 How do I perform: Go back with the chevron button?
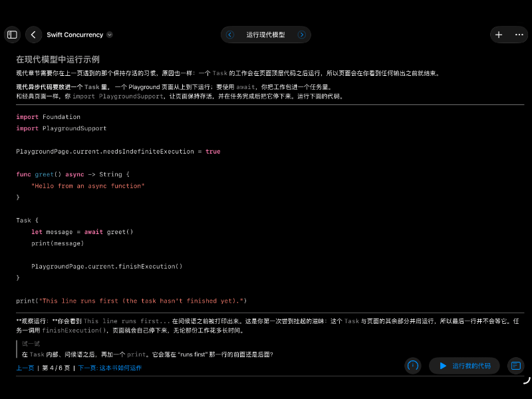33,35
